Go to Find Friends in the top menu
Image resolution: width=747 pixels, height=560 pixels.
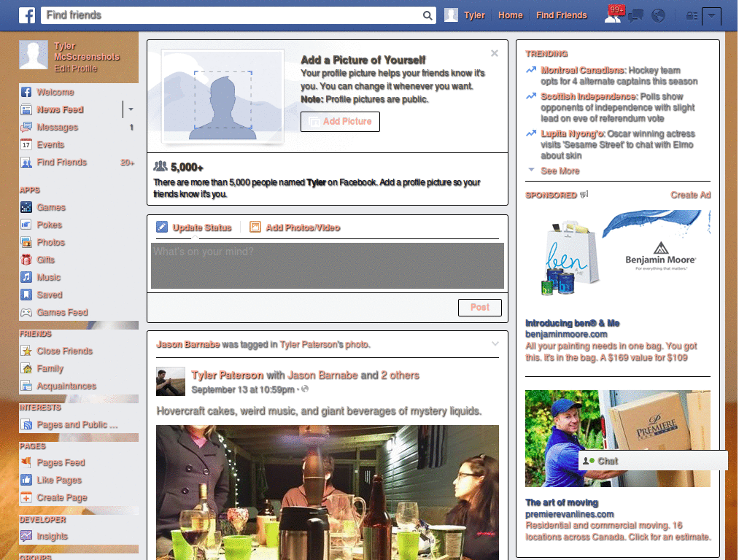[561, 15]
